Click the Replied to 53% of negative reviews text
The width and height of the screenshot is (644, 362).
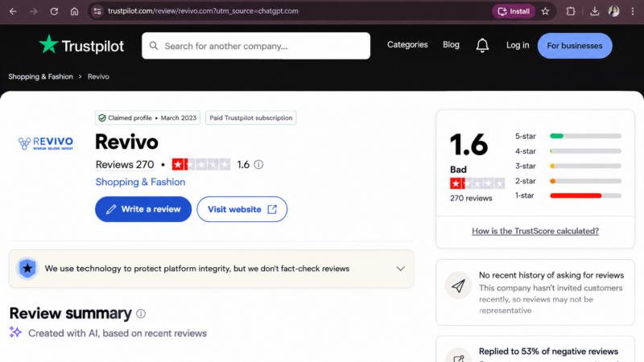[x=548, y=352]
